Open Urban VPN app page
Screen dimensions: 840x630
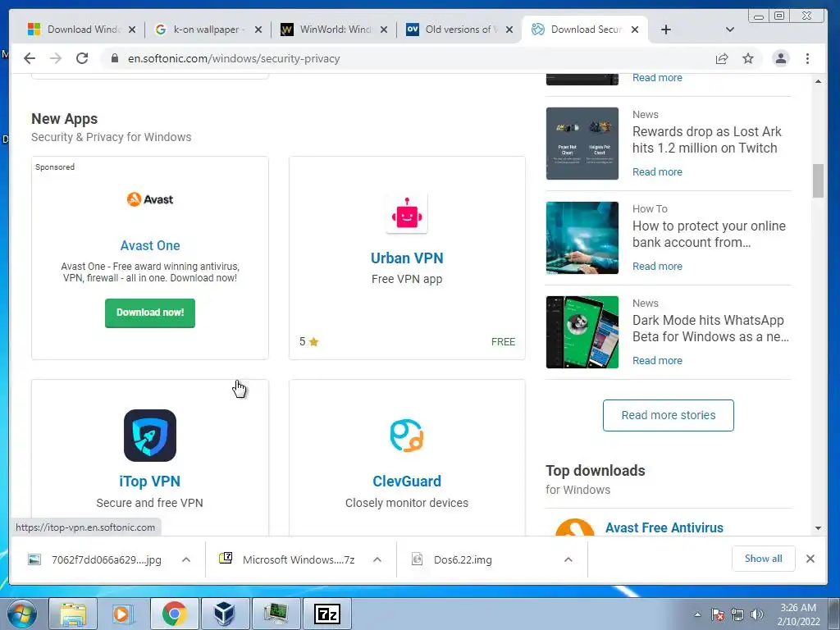click(407, 258)
